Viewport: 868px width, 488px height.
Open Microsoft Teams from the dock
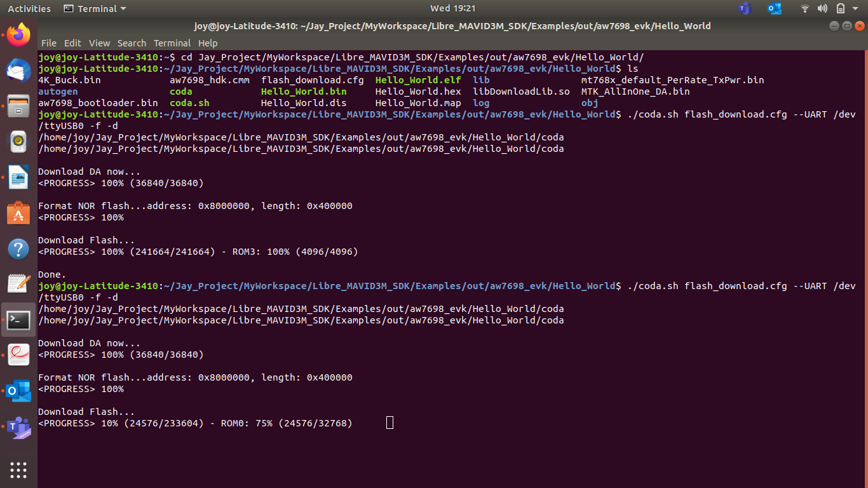[x=18, y=428]
